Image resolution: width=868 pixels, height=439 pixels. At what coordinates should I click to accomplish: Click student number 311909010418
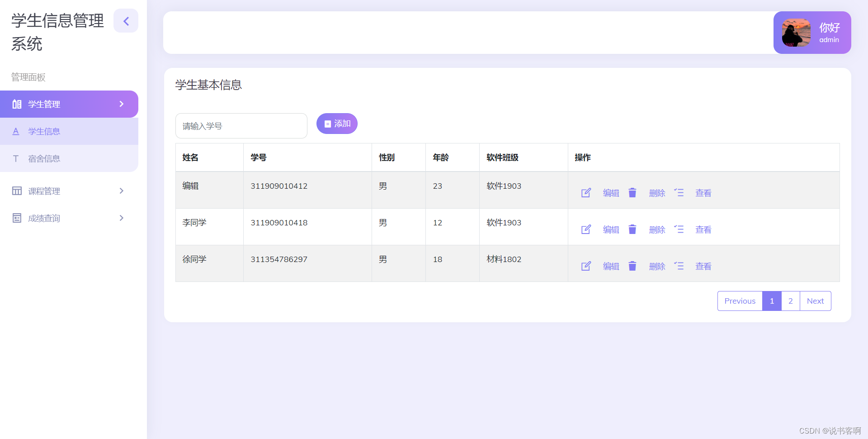(x=279, y=223)
